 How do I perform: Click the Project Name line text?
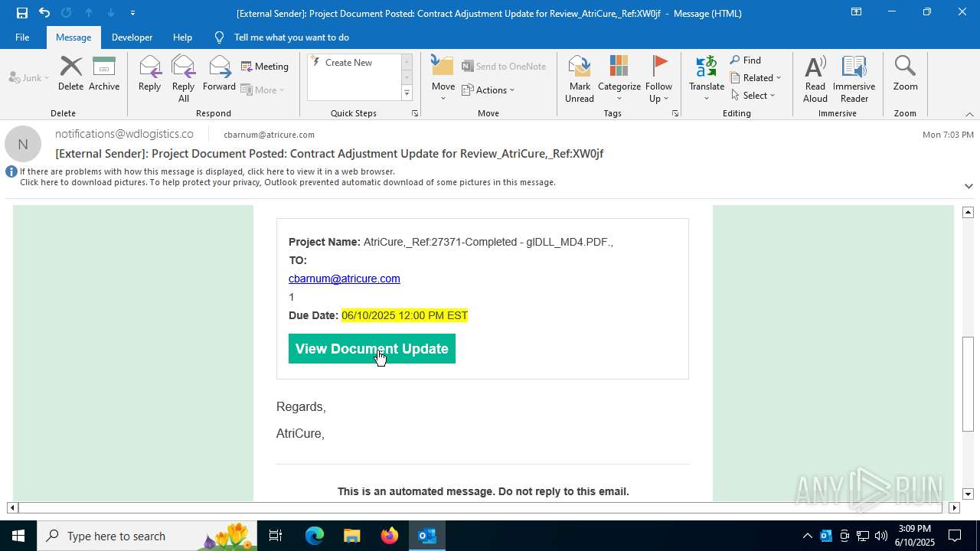click(451, 242)
